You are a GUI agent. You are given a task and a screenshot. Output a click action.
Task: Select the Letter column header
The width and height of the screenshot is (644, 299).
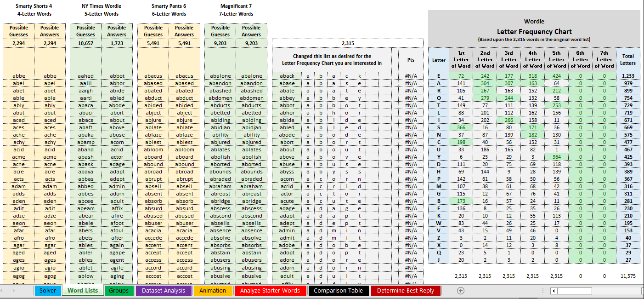439,60
